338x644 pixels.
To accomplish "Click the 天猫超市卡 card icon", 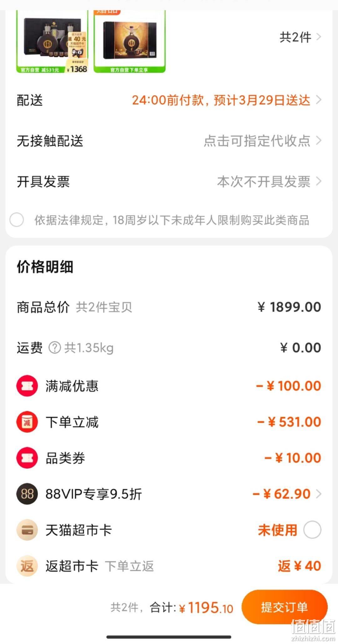I will (x=27, y=530).
